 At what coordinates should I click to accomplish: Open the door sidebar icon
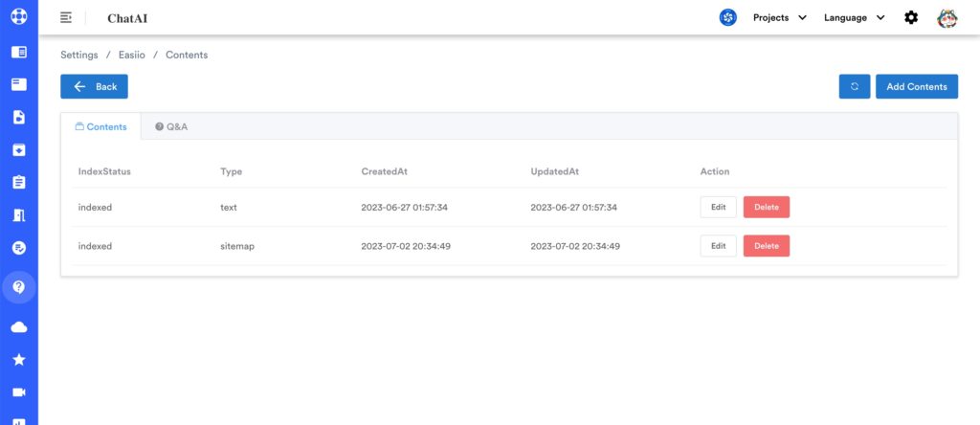19,215
